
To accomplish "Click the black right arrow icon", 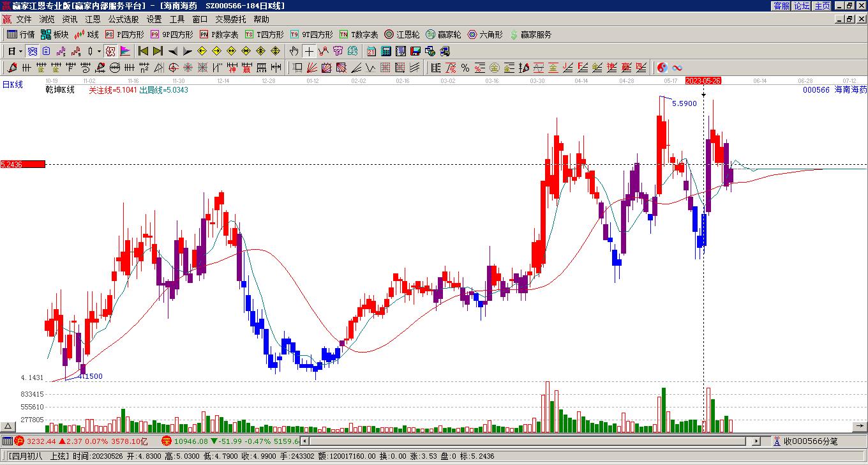I will click(187, 51).
